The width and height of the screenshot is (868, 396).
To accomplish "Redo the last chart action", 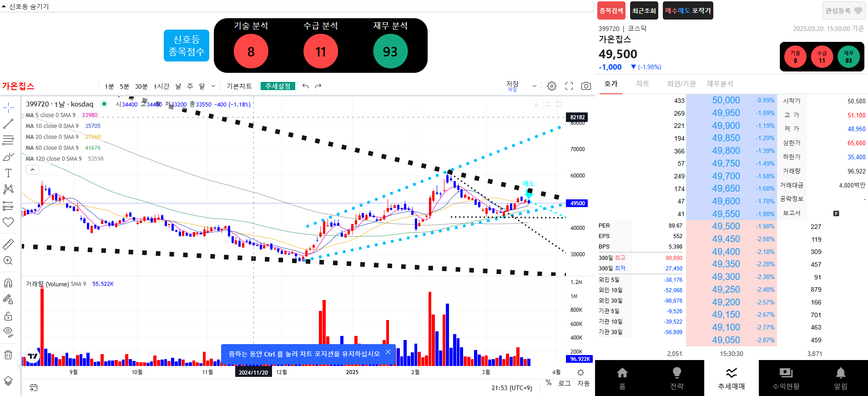I will [x=318, y=86].
